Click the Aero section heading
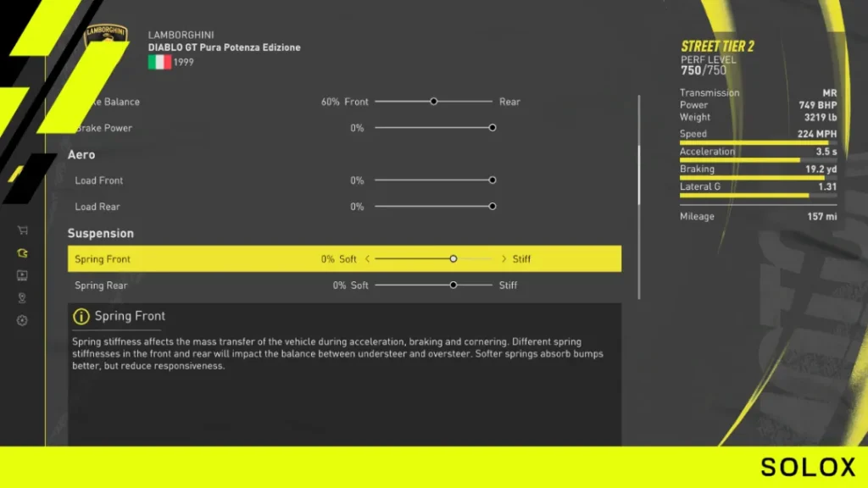This screenshot has width=868, height=488. tap(81, 154)
